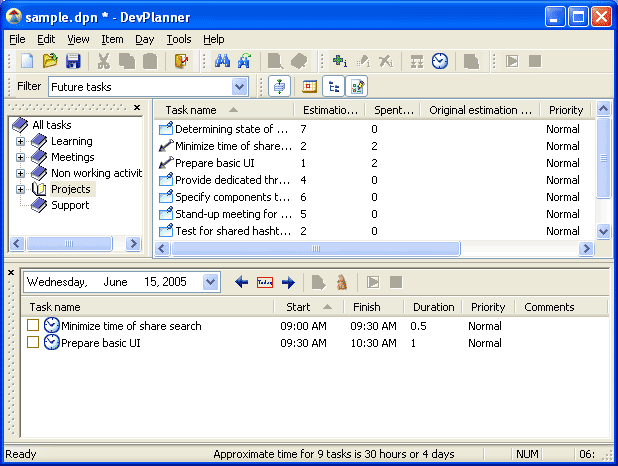Select the Determining state of task row
The height and width of the screenshot is (466, 618).
point(374,129)
